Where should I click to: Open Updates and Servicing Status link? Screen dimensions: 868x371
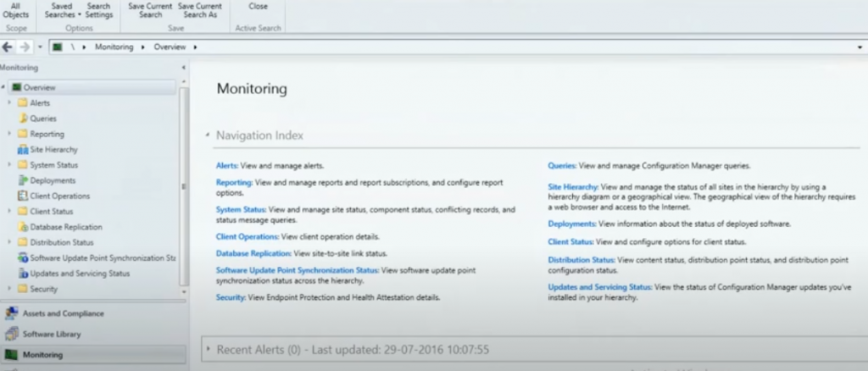pos(601,287)
